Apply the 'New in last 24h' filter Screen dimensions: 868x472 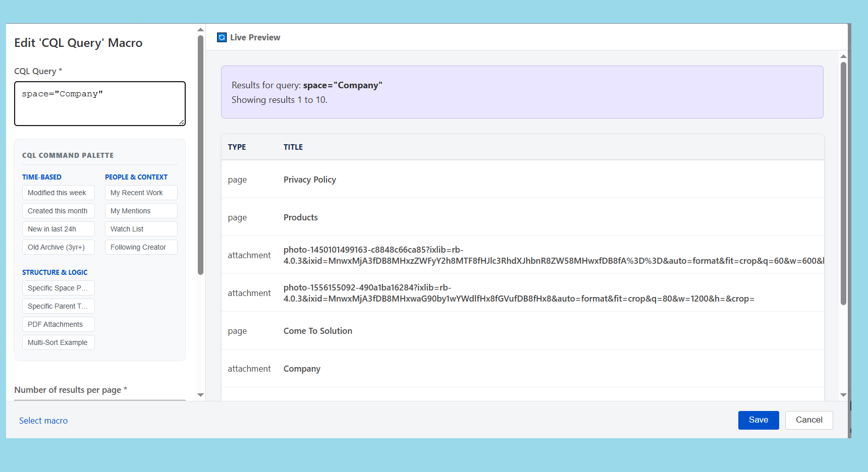tap(58, 229)
